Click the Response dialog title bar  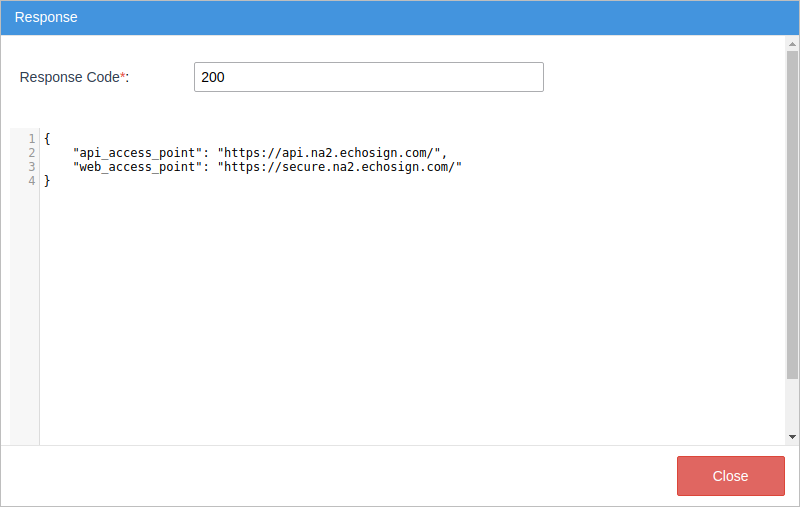click(x=400, y=18)
